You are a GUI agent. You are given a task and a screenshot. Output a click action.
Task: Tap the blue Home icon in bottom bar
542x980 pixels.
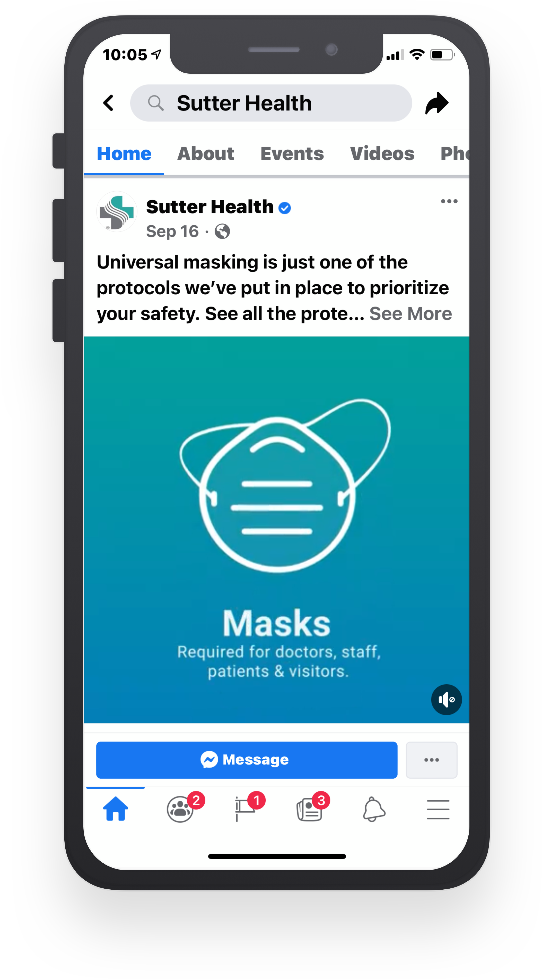(x=115, y=809)
